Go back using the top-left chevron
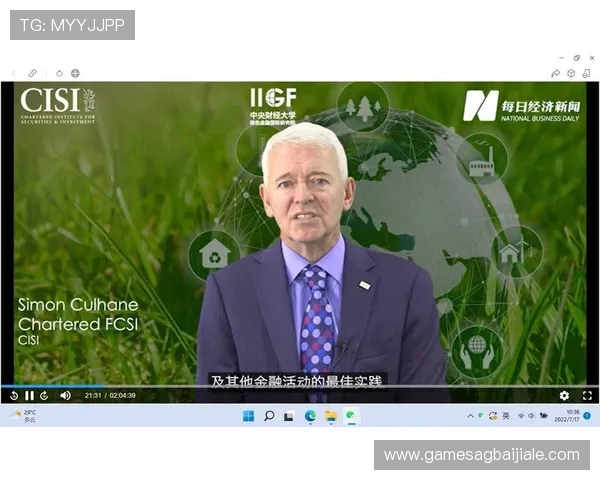This screenshot has width=600, height=480. (x=13, y=73)
